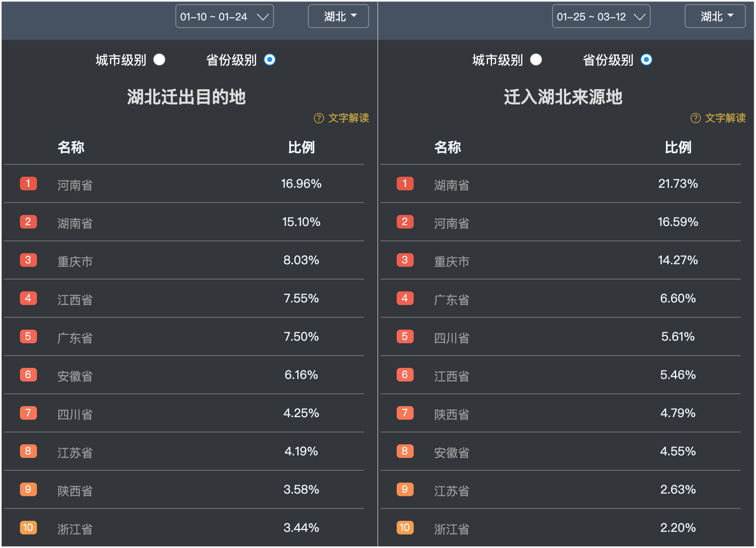This screenshot has width=756, height=548.
Task: Click rank 8 badge beside 安徽省 in right list
Action: coord(405,451)
